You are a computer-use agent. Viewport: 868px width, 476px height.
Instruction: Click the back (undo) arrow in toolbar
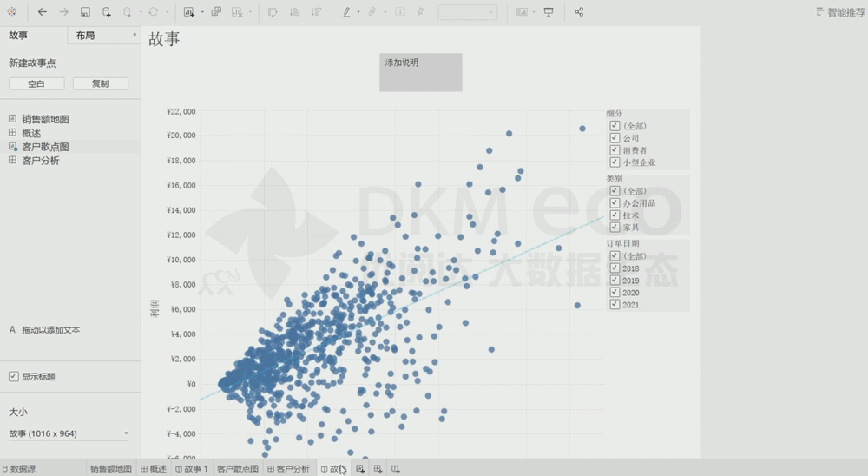[42, 12]
